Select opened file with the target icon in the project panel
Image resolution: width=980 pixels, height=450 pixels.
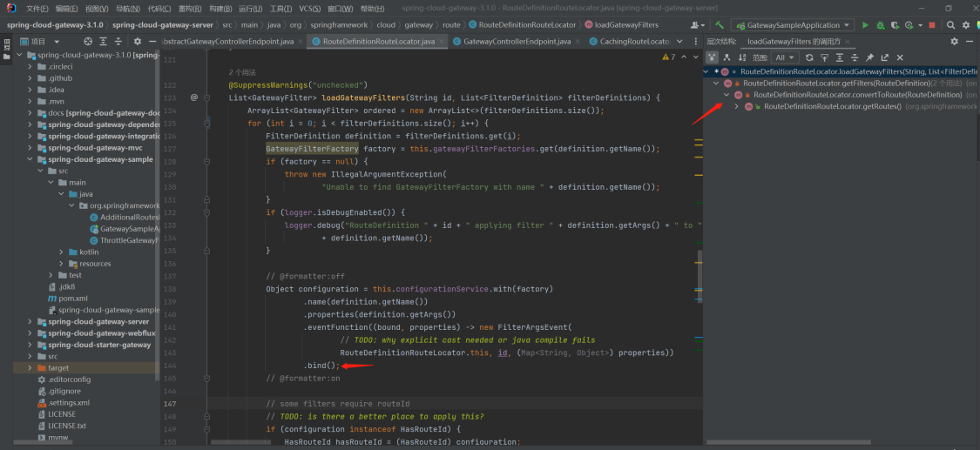coord(88,41)
